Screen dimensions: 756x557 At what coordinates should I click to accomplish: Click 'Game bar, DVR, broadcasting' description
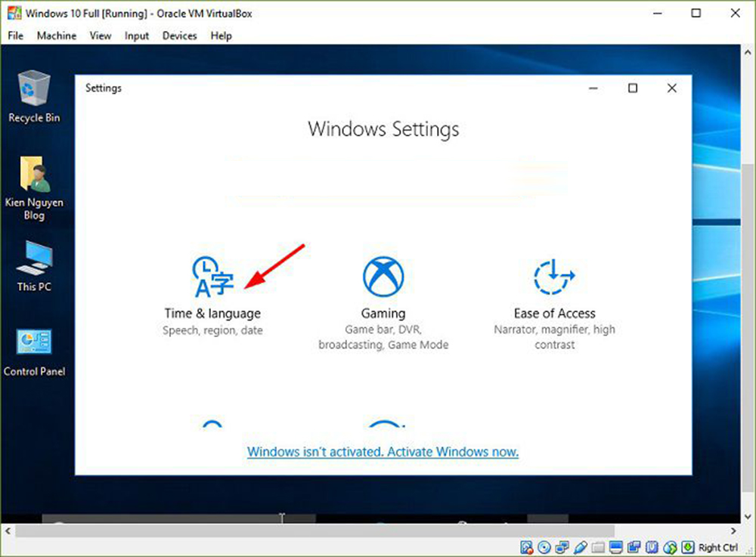click(x=383, y=337)
